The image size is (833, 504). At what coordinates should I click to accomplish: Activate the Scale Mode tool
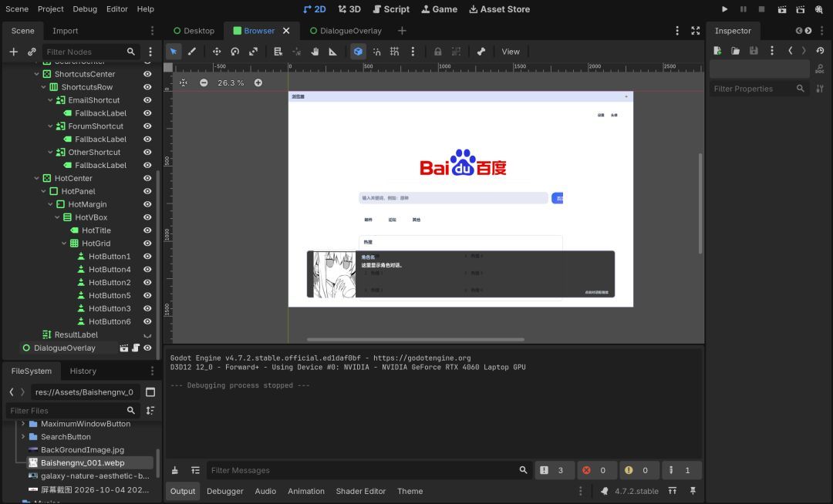pos(254,52)
